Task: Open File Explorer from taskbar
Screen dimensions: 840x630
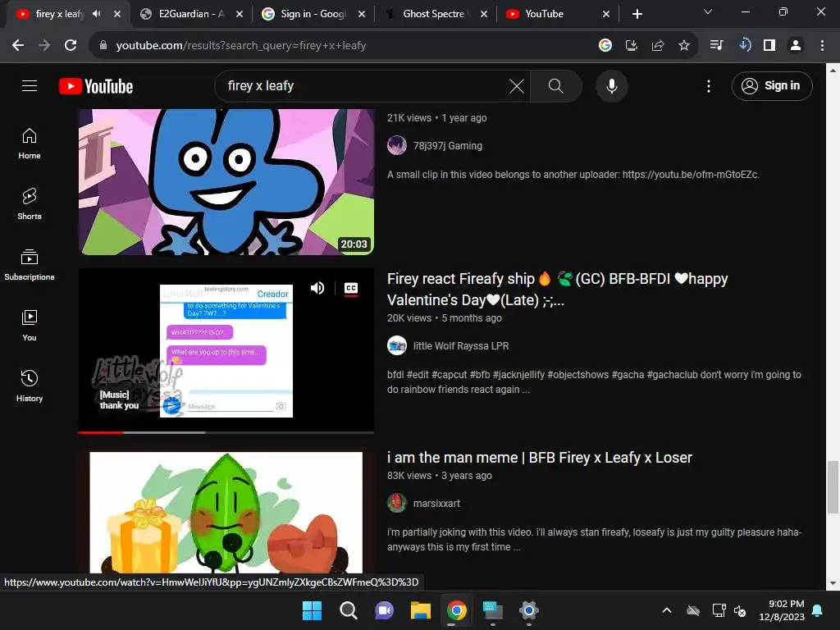Action: click(x=421, y=610)
